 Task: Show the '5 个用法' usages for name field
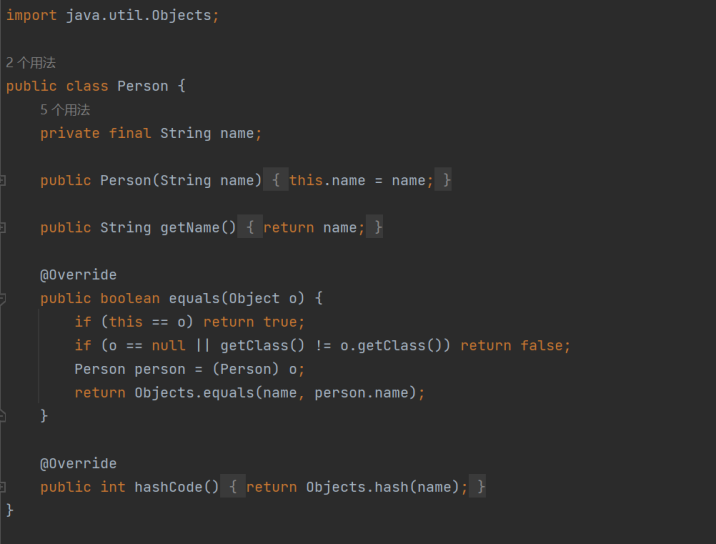(65, 110)
